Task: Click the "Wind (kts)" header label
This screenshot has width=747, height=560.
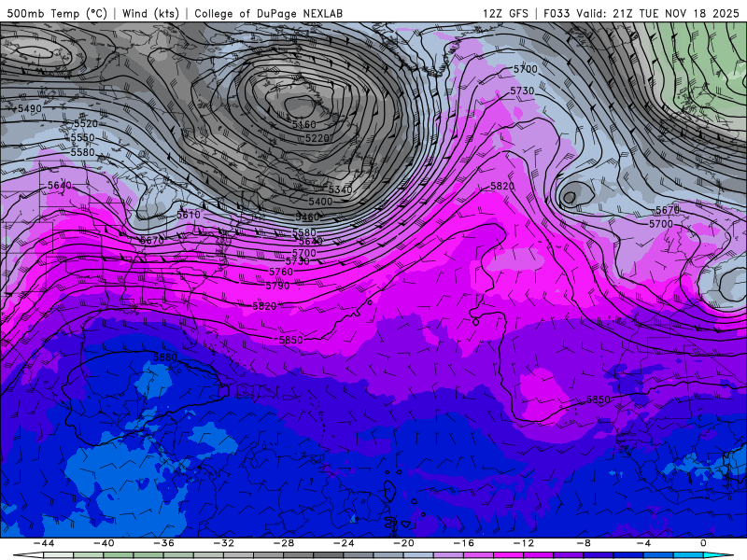Action: 150,13
